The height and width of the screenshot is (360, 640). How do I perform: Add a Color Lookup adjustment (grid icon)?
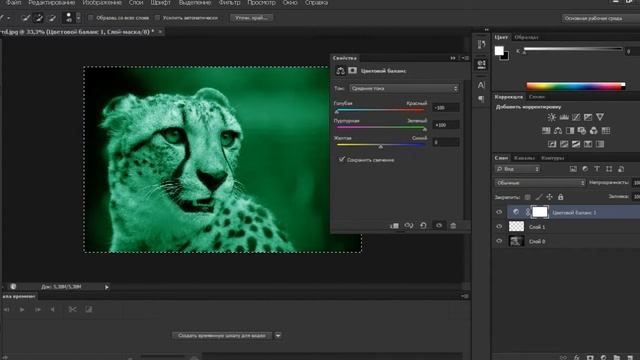click(606, 131)
